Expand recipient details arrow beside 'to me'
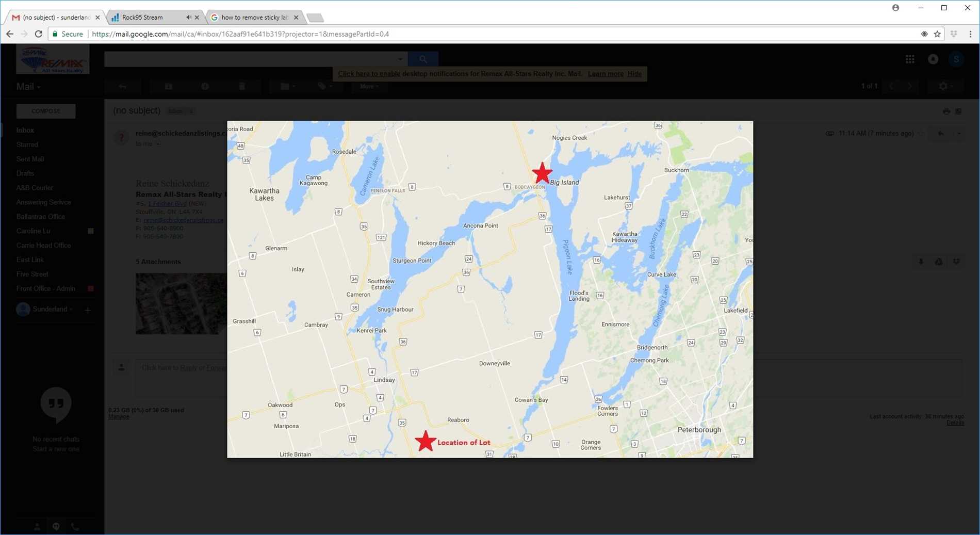Viewport: 980px width, 535px height. tap(158, 144)
